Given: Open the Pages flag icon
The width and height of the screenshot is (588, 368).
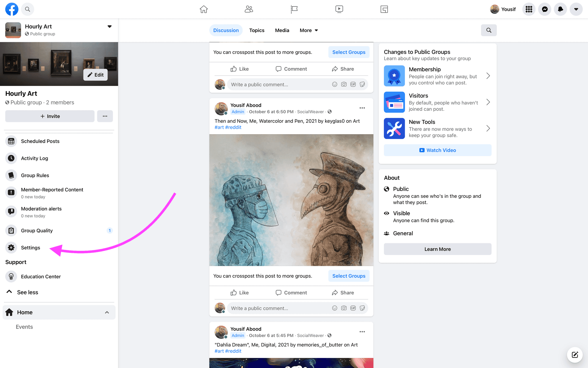Looking at the screenshot, I should coord(294,9).
